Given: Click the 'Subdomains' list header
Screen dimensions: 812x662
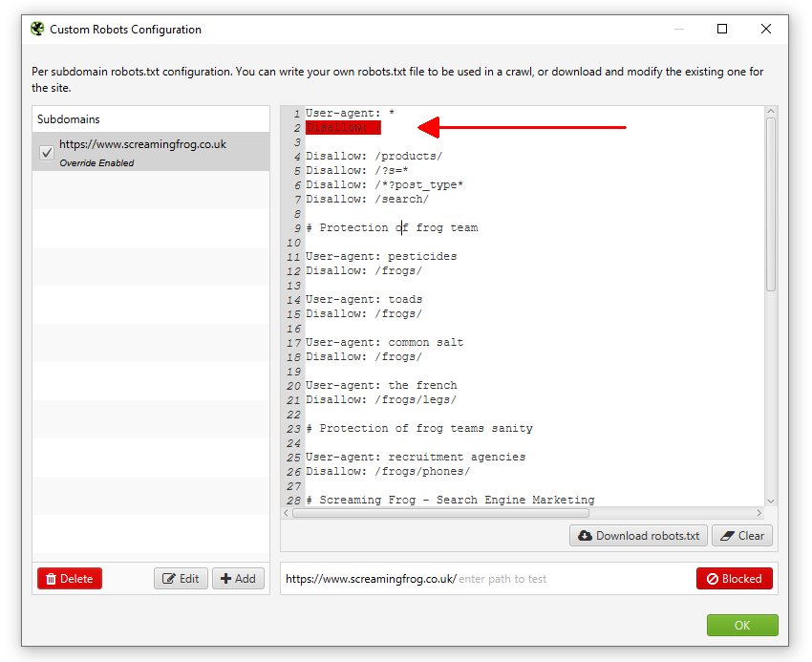Looking at the screenshot, I should (x=69, y=119).
